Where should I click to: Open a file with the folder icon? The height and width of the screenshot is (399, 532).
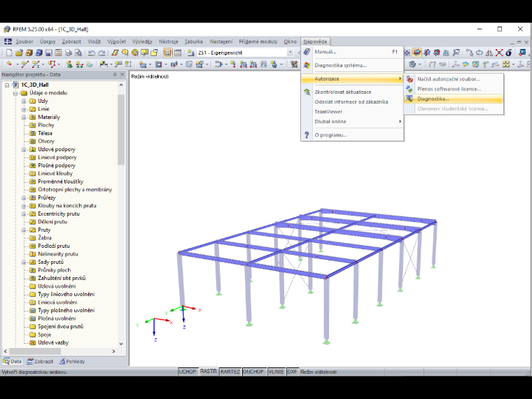pos(19,52)
